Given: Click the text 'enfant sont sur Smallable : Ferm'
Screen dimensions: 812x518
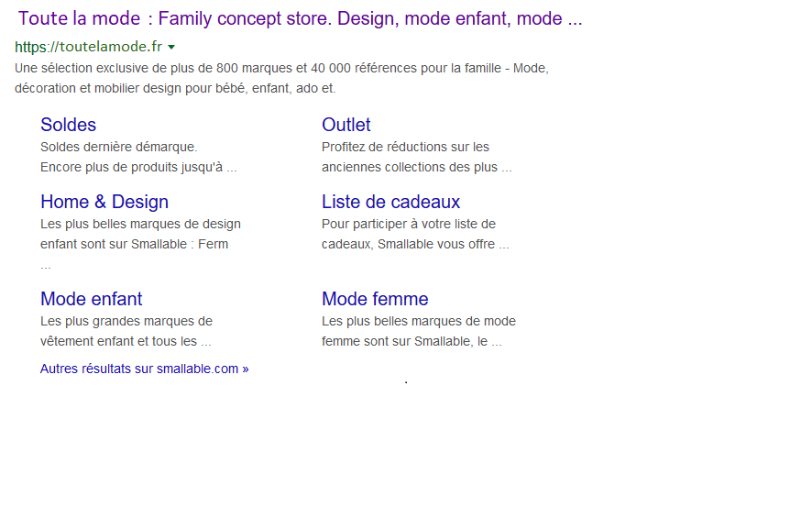Looking at the screenshot, I should tap(134, 244).
